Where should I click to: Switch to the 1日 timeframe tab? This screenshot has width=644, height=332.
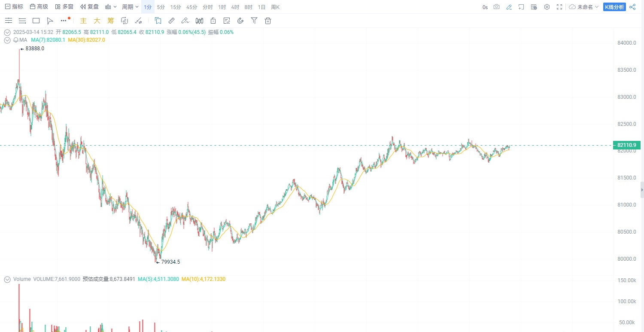pos(261,7)
